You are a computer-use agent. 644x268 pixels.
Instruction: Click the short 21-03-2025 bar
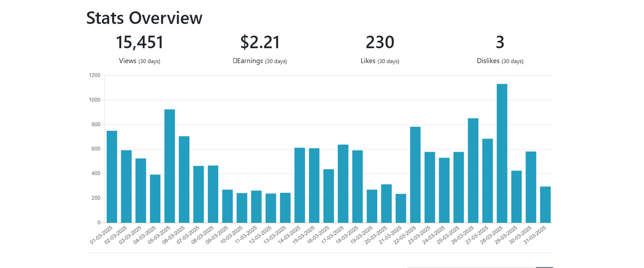[x=401, y=208]
